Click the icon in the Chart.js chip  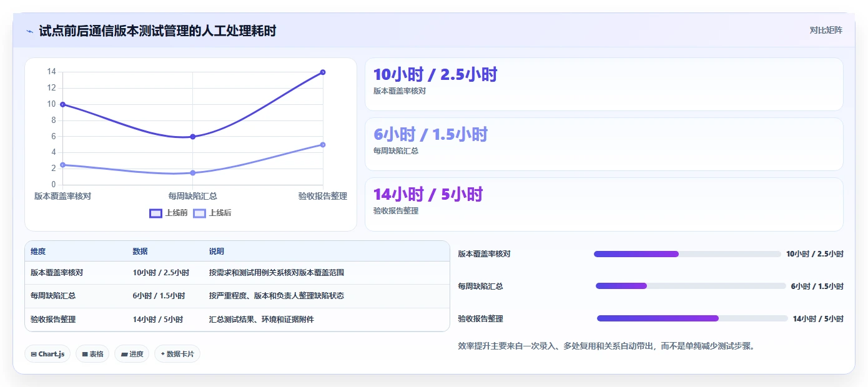(34, 354)
